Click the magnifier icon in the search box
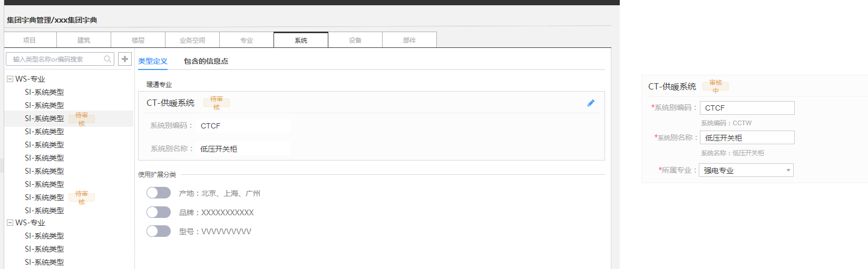This screenshot has height=269, width=868. tap(108, 59)
